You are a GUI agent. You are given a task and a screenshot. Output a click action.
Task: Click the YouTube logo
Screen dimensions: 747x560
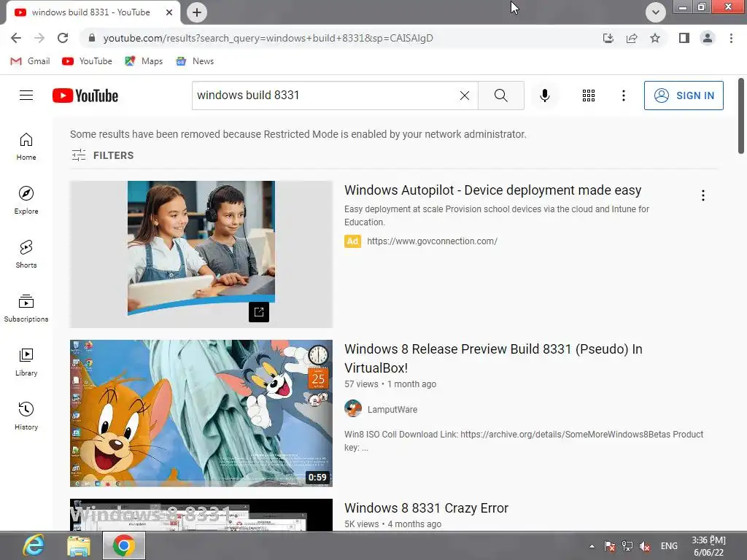(85, 96)
